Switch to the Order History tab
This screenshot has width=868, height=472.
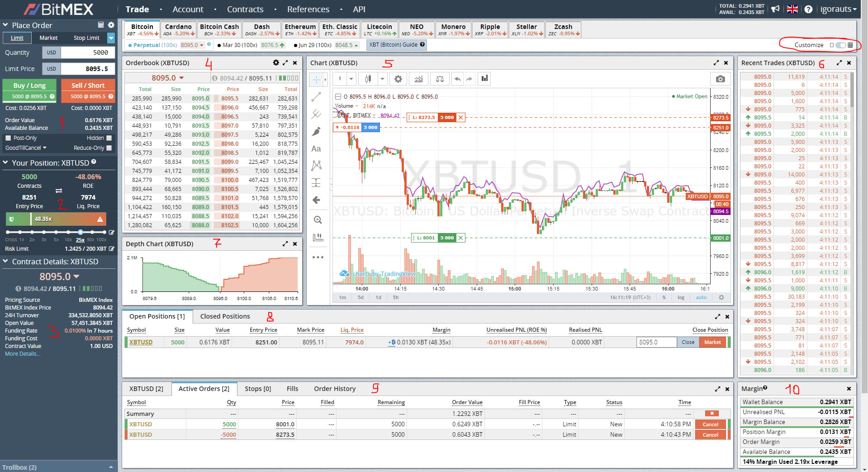click(x=335, y=389)
